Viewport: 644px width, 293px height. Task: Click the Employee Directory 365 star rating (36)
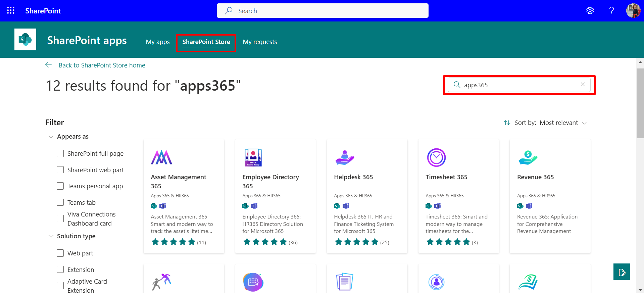click(270, 242)
